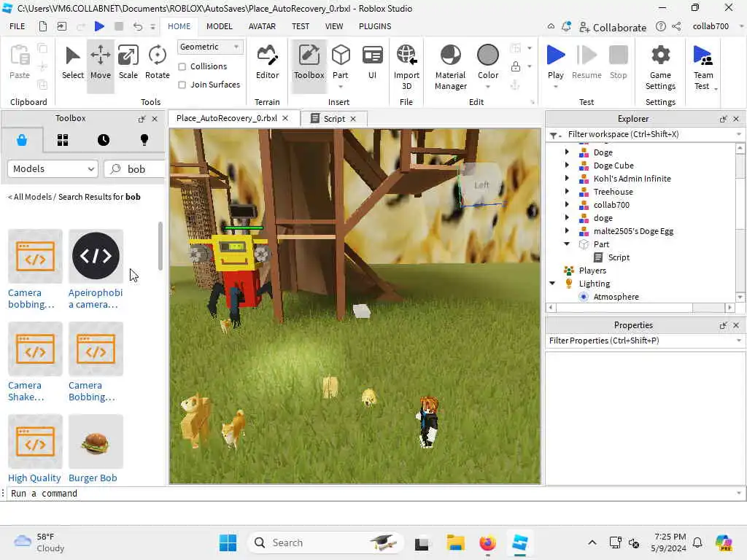Enable the Collisions checkbox

pyautogui.click(x=182, y=66)
